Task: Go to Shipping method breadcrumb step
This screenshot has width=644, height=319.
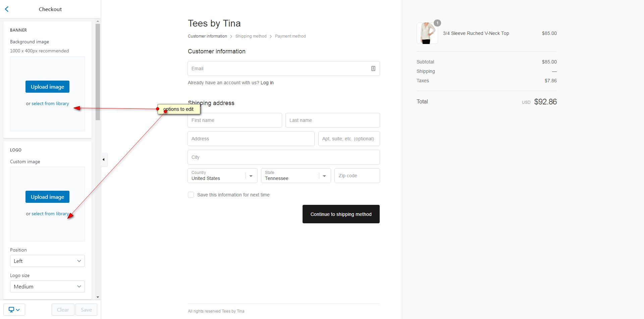Action: click(x=251, y=36)
